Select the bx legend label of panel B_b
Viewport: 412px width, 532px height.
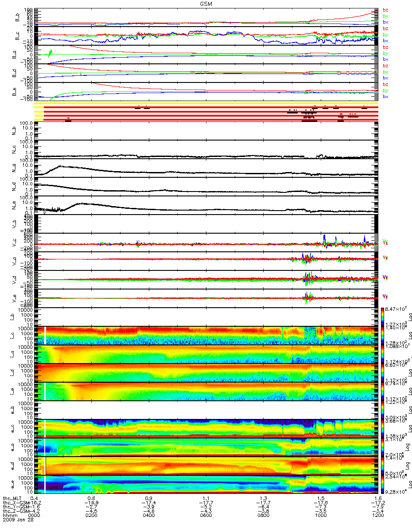[x=385, y=22]
